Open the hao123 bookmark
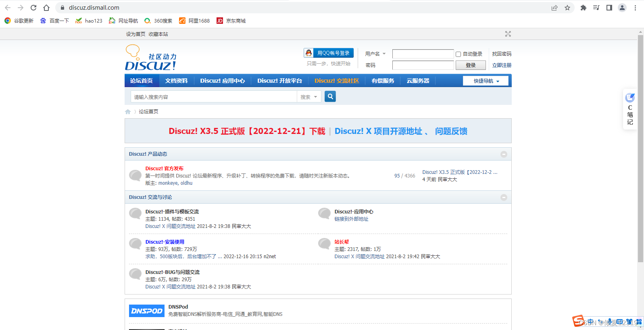This screenshot has height=330, width=644. click(x=89, y=21)
